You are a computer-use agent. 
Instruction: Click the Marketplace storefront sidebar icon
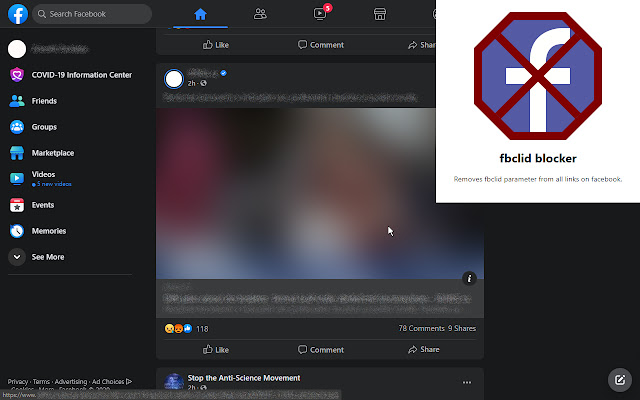click(x=17, y=153)
